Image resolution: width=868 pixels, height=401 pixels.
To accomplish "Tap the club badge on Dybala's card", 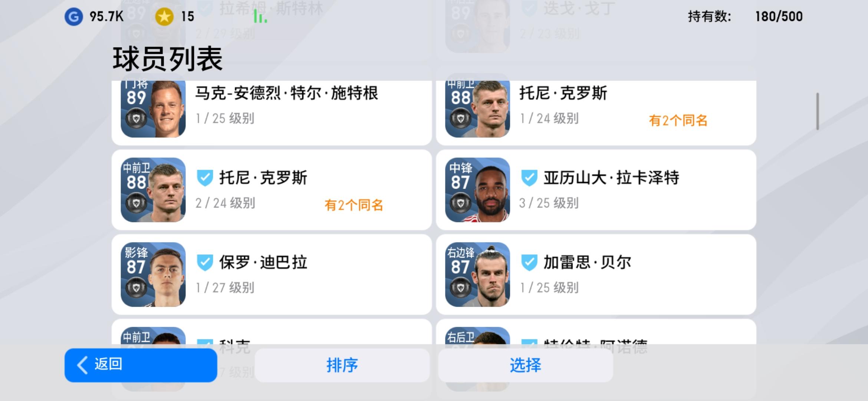I will 136,288.
